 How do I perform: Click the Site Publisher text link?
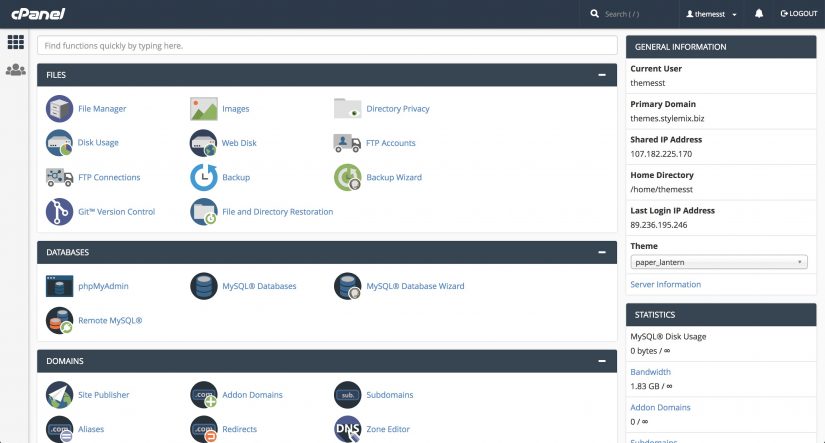[104, 395]
